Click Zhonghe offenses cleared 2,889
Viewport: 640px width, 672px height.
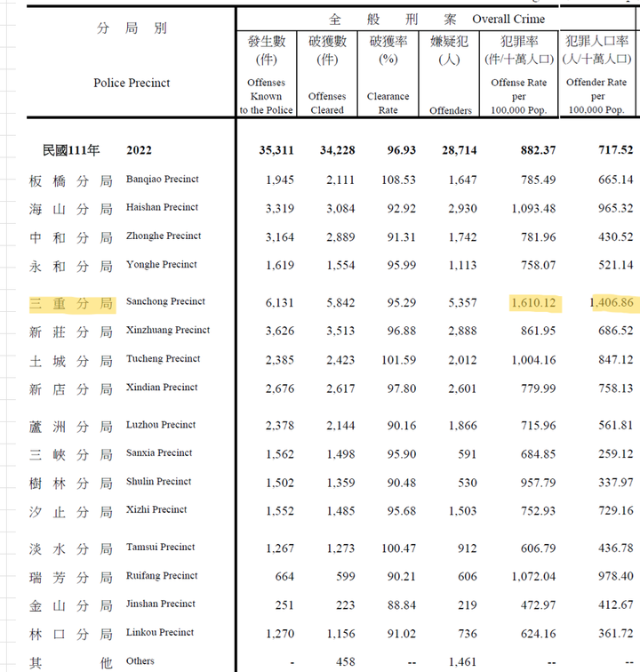340,237
